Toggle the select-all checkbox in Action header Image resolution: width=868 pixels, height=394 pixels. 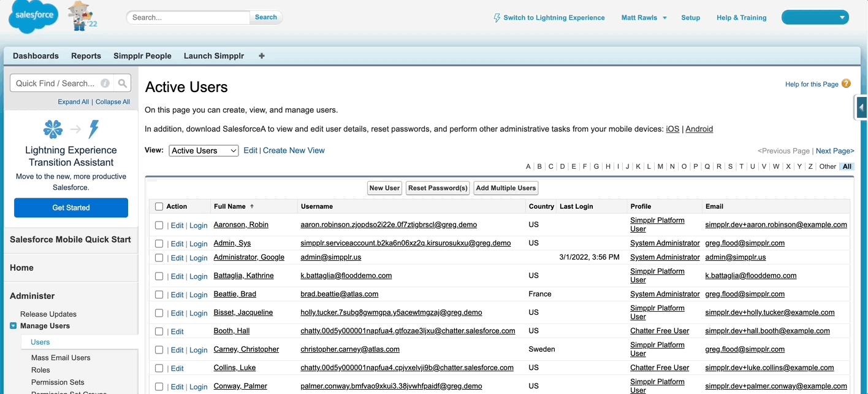[x=159, y=207]
